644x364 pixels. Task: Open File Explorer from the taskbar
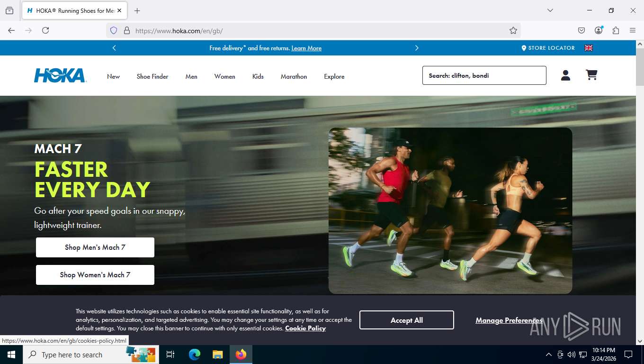[217, 355]
